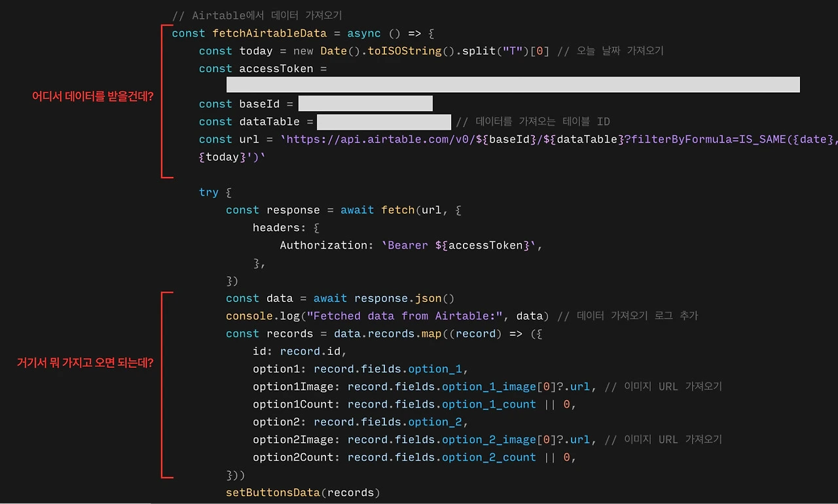The height and width of the screenshot is (504, 838).
Task: Click dataTable in its const declaration
Action: 269,122
